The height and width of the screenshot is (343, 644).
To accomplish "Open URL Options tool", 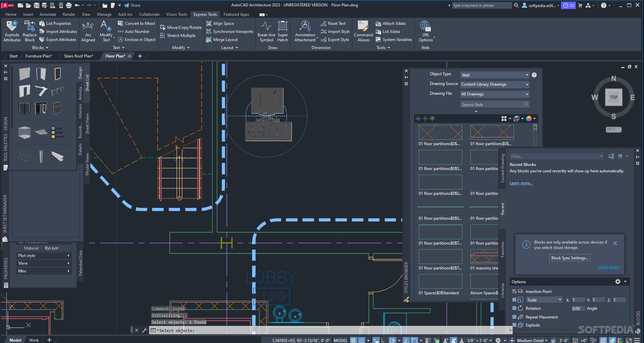I will click(426, 31).
